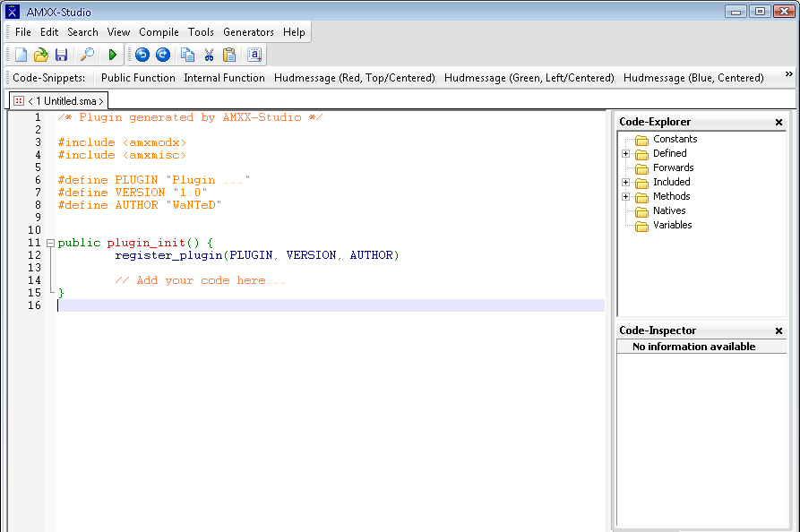Close the Code-Inspector panel
Viewport: 800px width, 532px height.
click(778, 331)
